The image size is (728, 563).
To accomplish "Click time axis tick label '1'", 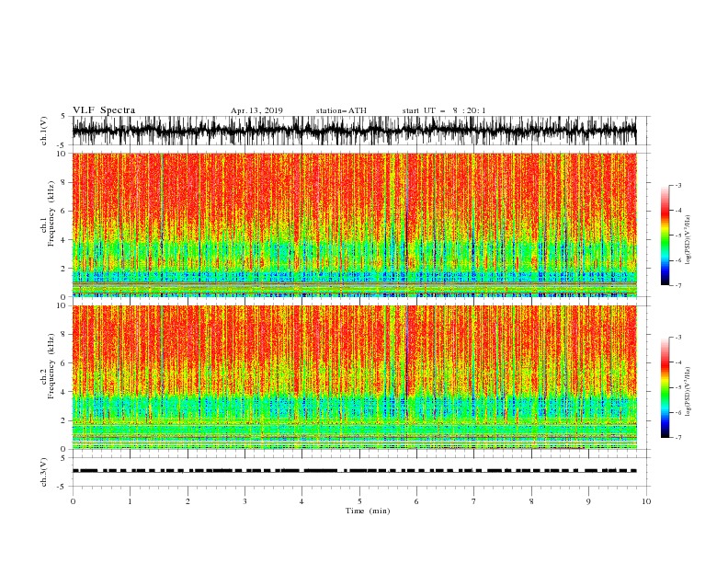I will tap(131, 501).
